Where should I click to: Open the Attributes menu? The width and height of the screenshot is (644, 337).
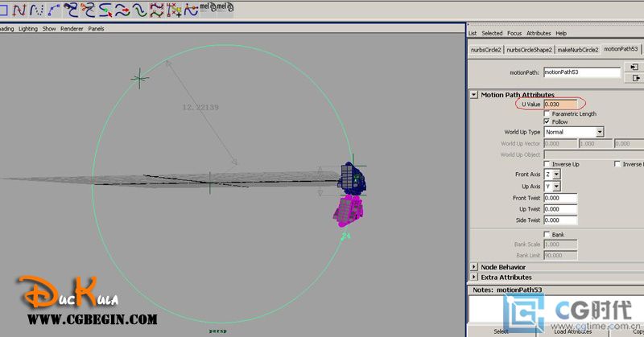point(539,33)
